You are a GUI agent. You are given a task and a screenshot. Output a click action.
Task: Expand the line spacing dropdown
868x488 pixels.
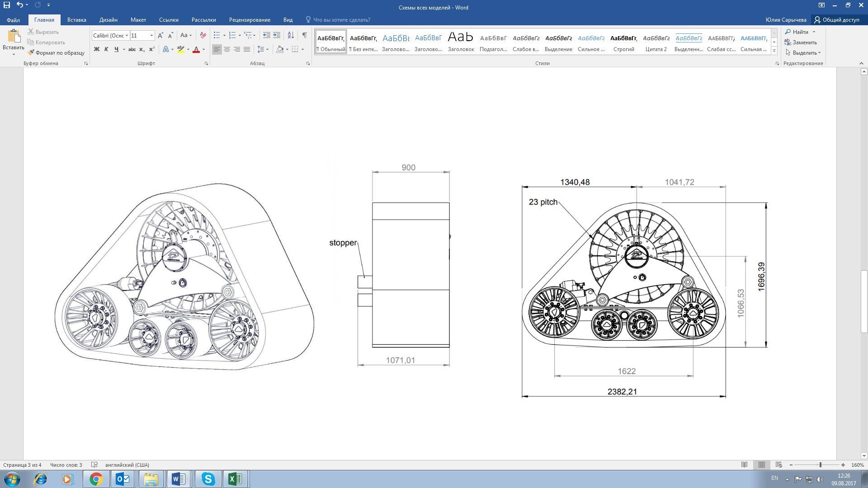tap(268, 49)
